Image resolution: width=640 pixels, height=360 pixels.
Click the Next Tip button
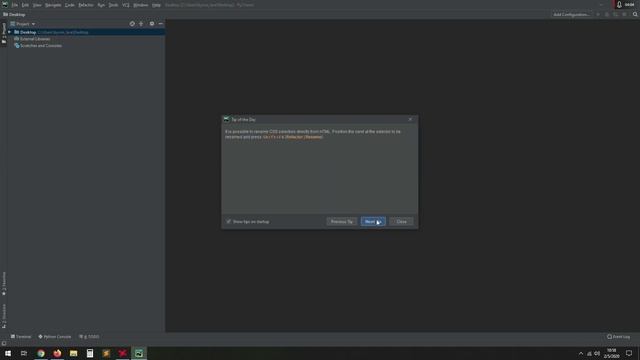coord(373,222)
